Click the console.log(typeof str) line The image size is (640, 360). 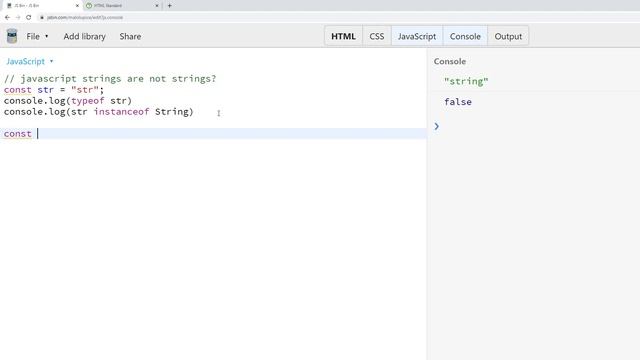[x=68, y=100]
